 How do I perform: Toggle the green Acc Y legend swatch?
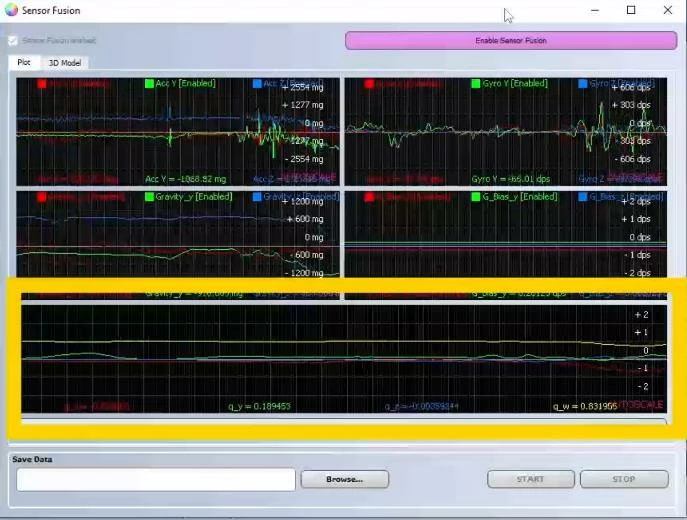(x=149, y=83)
